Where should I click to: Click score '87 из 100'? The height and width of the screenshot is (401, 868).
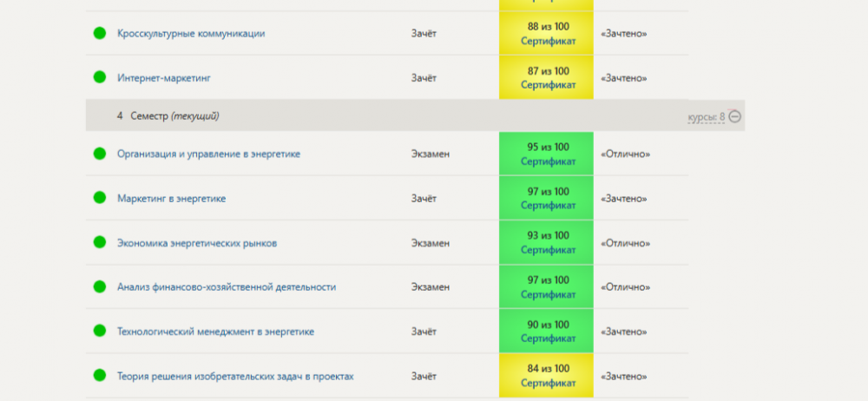[x=548, y=71]
